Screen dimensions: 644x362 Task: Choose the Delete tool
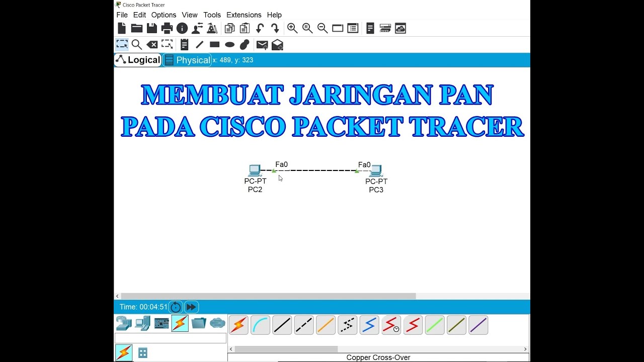pyautogui.click(x=152, y=45)
